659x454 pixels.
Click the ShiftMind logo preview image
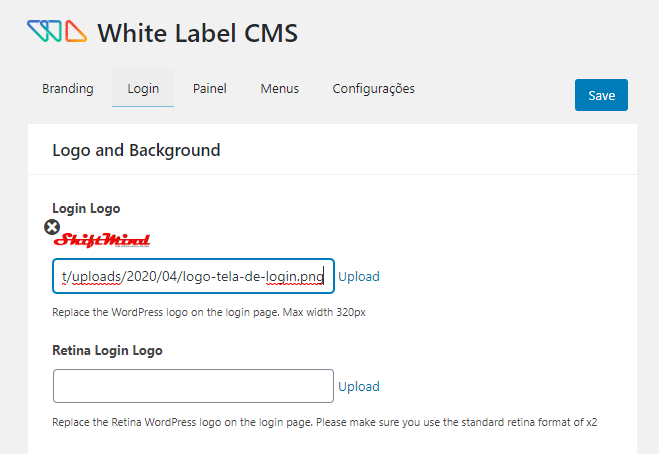[103, 240]
